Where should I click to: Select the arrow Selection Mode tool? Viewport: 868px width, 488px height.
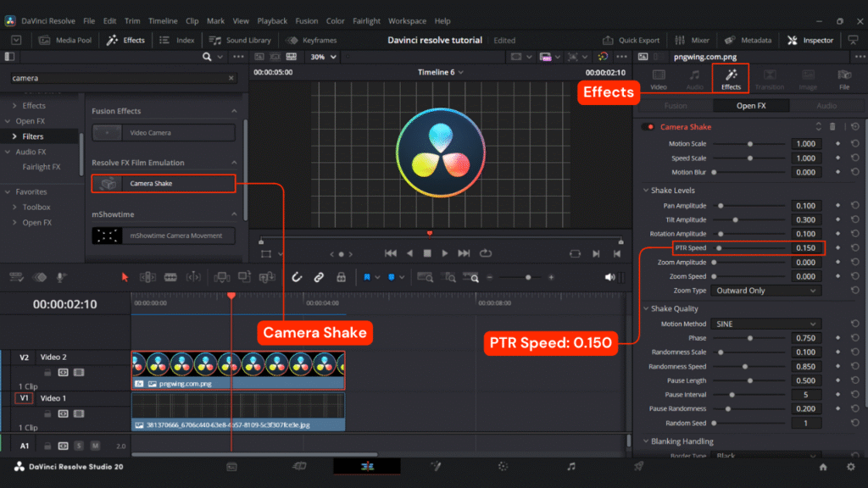[x=125, y=277]
